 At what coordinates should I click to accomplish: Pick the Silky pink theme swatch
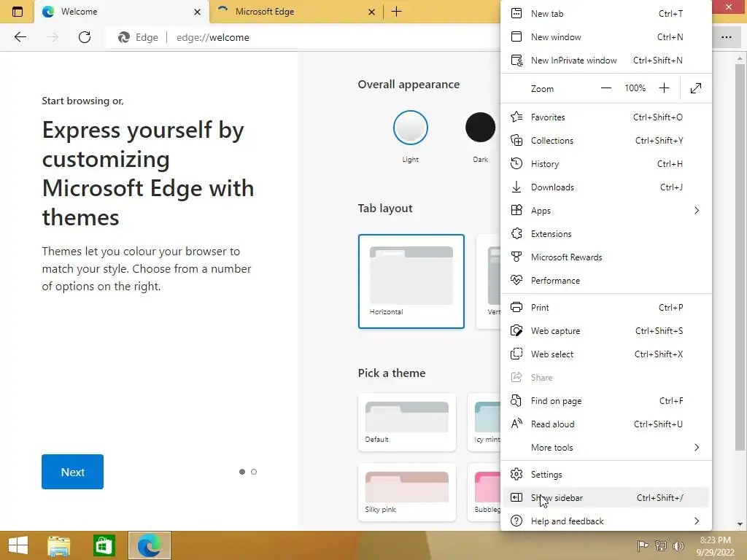(407, 492)
